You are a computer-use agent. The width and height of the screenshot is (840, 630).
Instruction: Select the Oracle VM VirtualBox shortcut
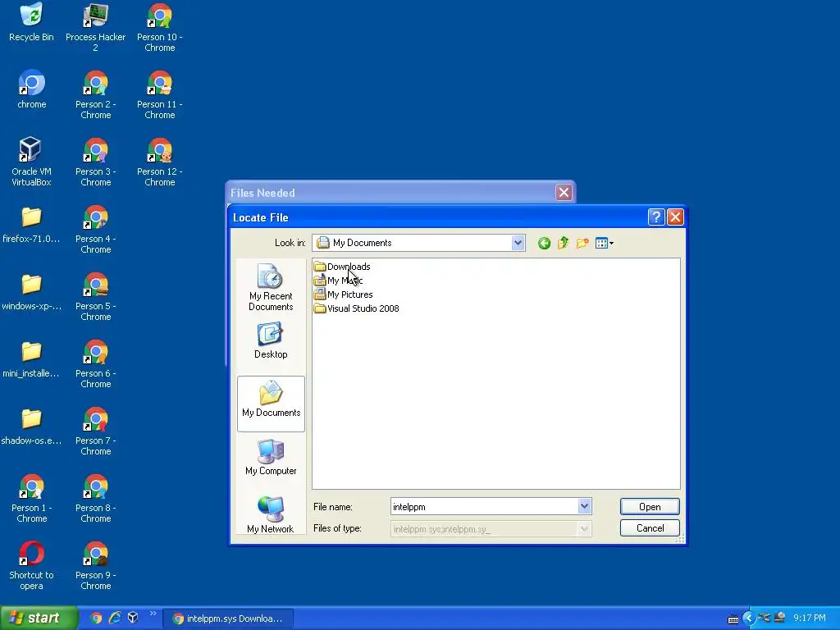(31, 162)
